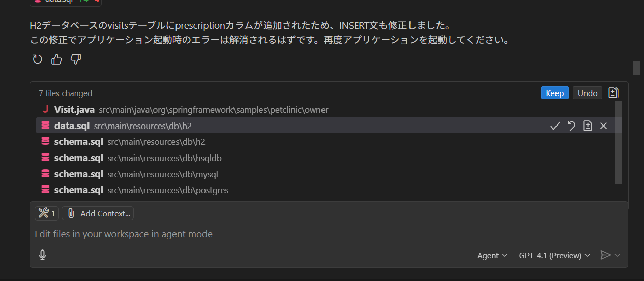Screen dimensions: 644x281
Task: Retry the chat response
Action: coord(37,60)
